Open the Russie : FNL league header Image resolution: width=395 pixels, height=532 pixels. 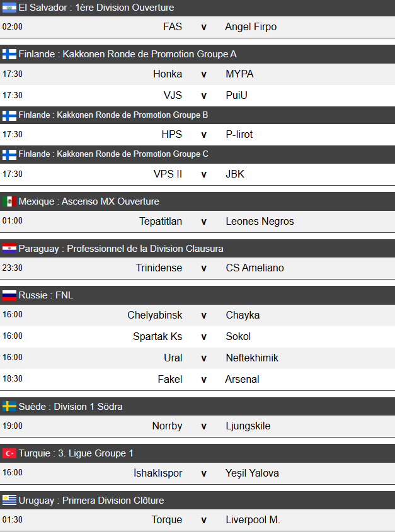coord(46,295)
